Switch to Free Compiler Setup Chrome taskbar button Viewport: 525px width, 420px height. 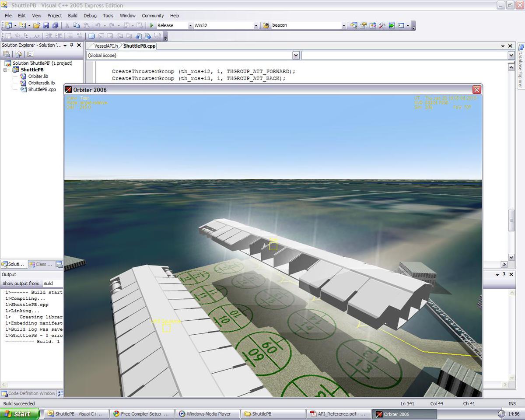pos(142,414)
